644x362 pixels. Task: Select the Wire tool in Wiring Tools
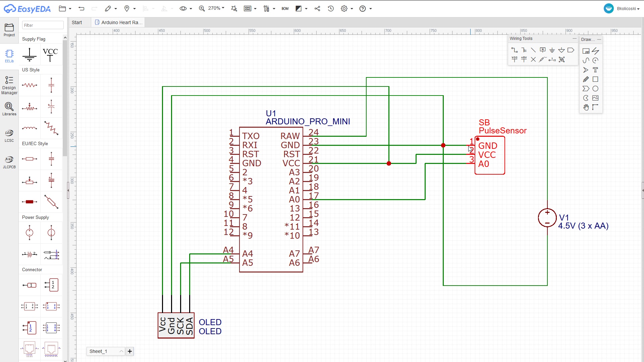pyautogui.click(x=515, y=50)
